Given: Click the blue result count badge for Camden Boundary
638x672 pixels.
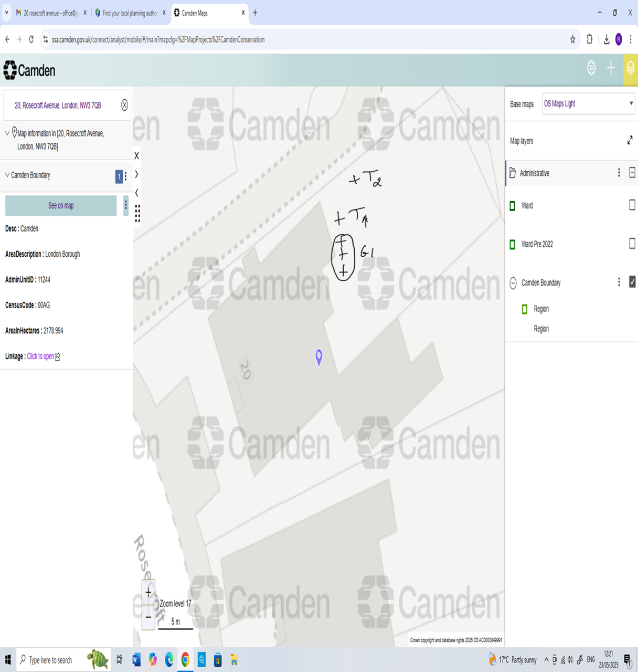Looking at the screenshot, I should pyautogui.click(x=119, y=176).
